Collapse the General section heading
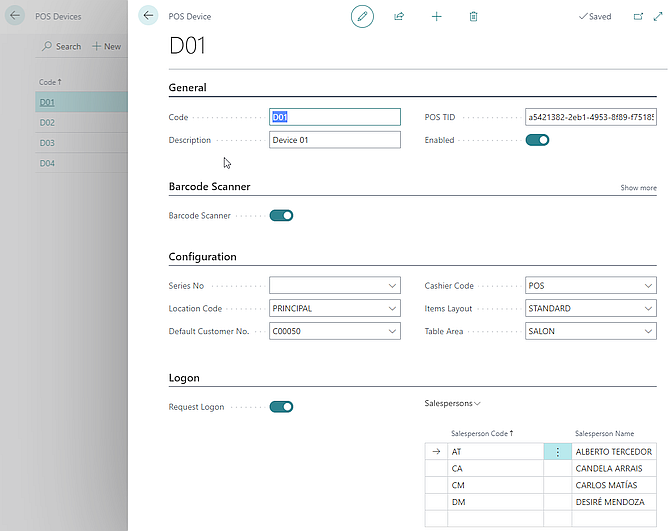 click(x=187, y=87)
